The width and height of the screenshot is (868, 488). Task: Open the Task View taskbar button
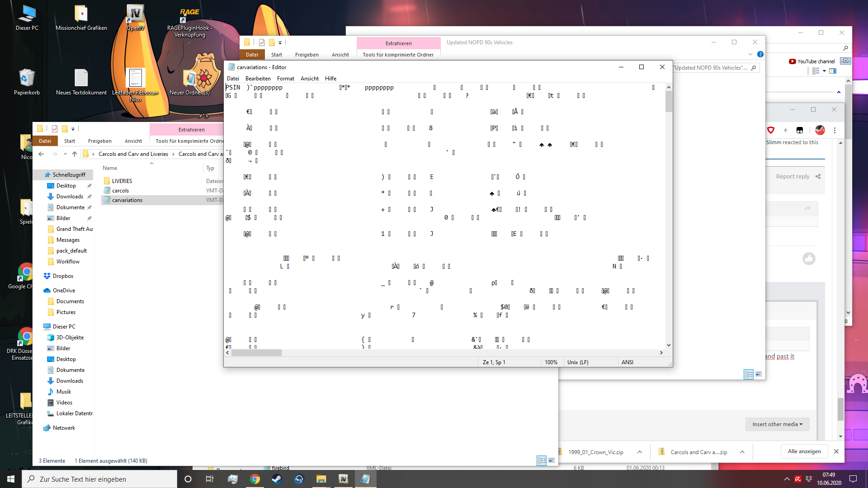[x=209, y=479]
